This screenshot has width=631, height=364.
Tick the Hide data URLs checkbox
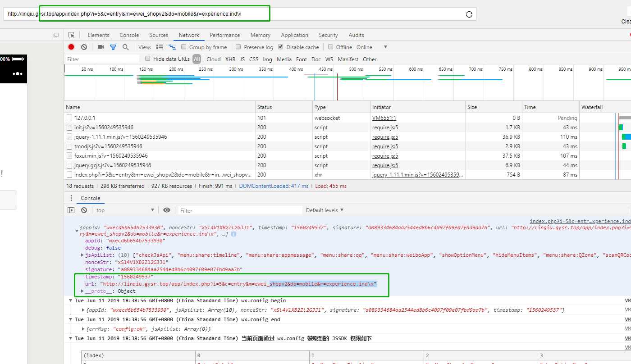coord(147,59)
